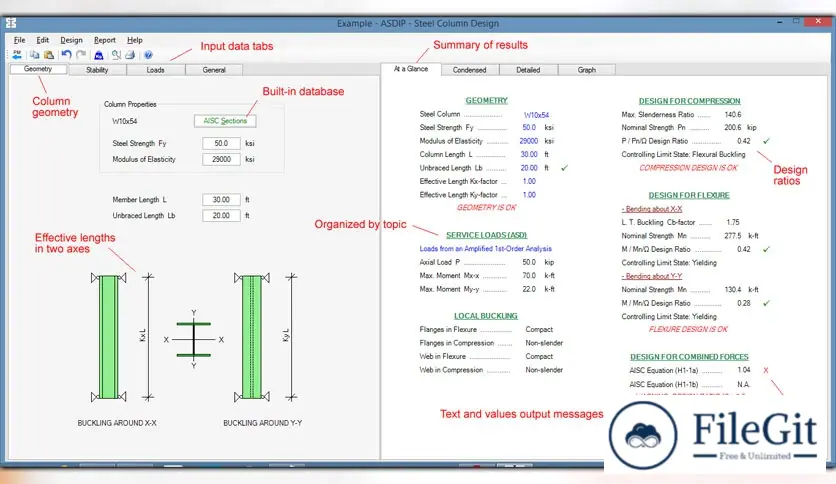Click the DESIGN FOR FLEXURE heading

689,195
